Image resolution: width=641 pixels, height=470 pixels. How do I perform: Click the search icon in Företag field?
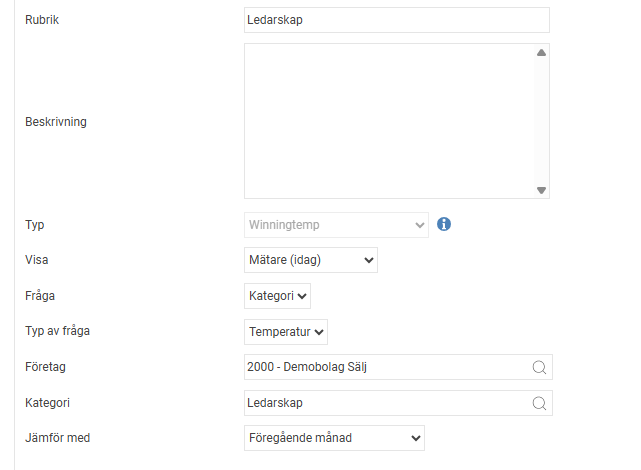click(539, 367)
